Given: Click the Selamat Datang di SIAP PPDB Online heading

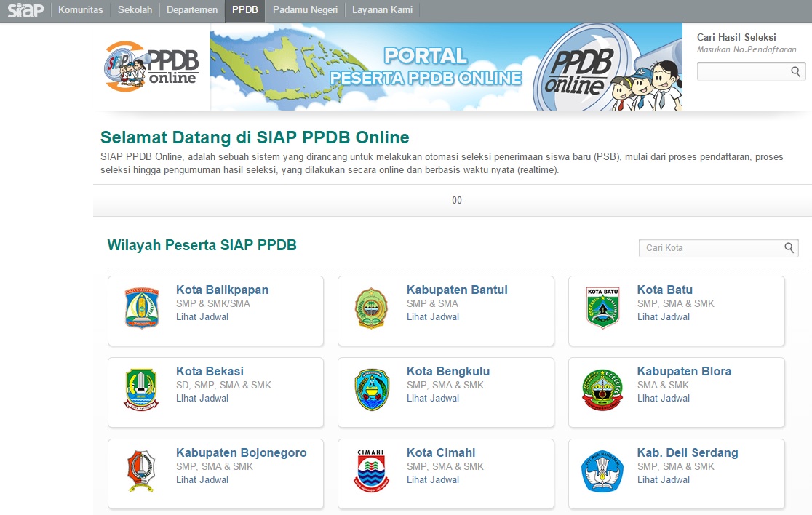Looking at the screenshot, I should point(255,137).
